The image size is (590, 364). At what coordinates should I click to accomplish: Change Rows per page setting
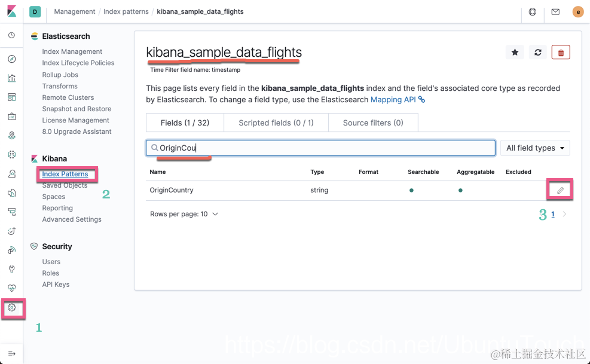pos(184,214)
